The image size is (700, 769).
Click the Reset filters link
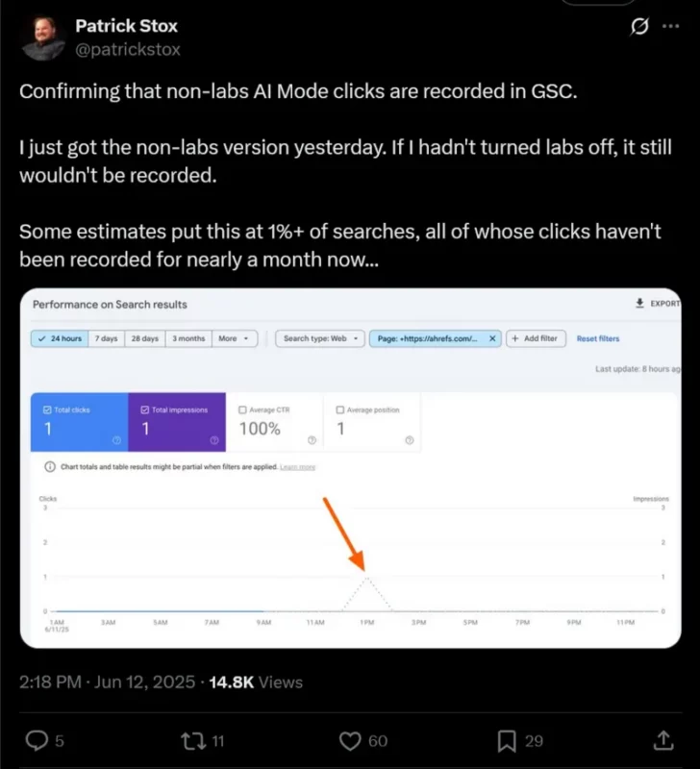tap(598, 338)
